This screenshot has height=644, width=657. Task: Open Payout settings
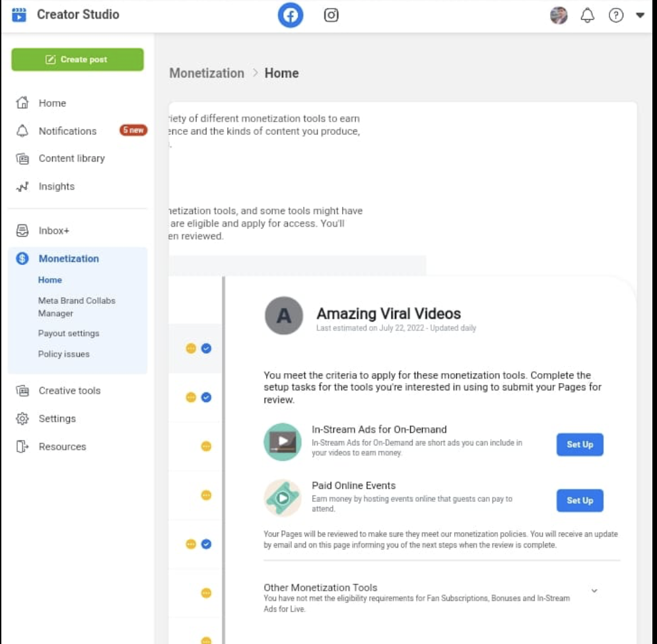point(69,334)
